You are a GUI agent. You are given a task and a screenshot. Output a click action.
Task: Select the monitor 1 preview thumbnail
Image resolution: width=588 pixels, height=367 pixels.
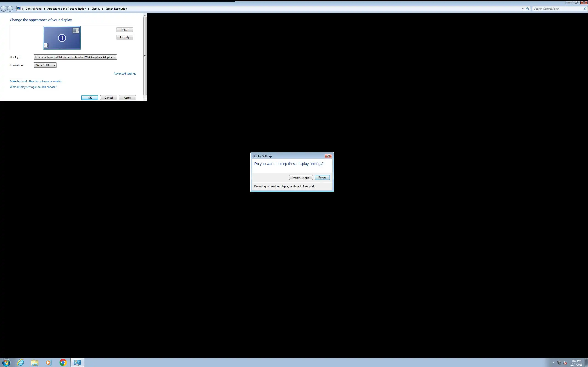(x=62, y=38)
